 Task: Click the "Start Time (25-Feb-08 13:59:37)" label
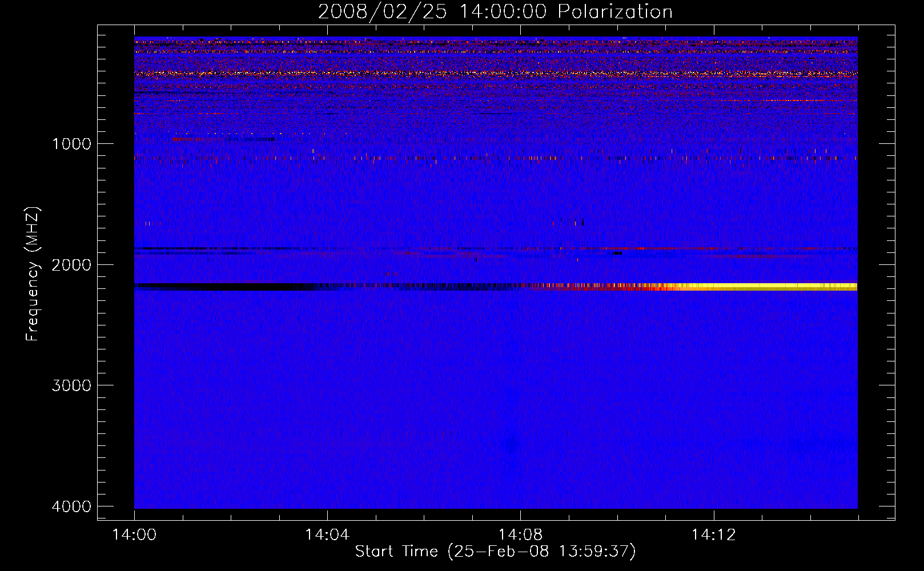(x=495, y=552)
